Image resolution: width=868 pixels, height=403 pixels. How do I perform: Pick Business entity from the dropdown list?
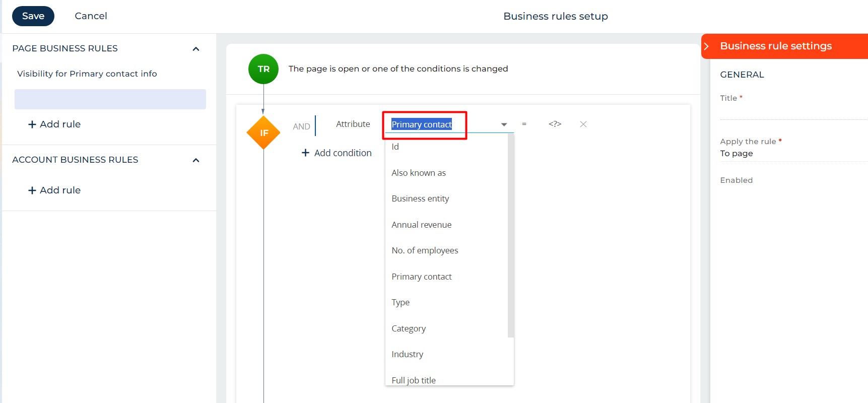(420, 198)
